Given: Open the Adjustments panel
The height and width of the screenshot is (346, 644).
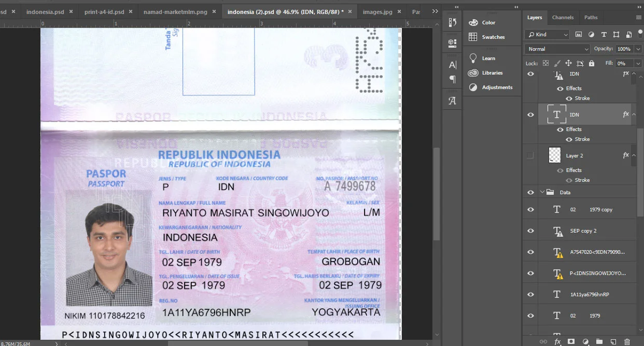Looking at the screenshot, I should (497, 88).
